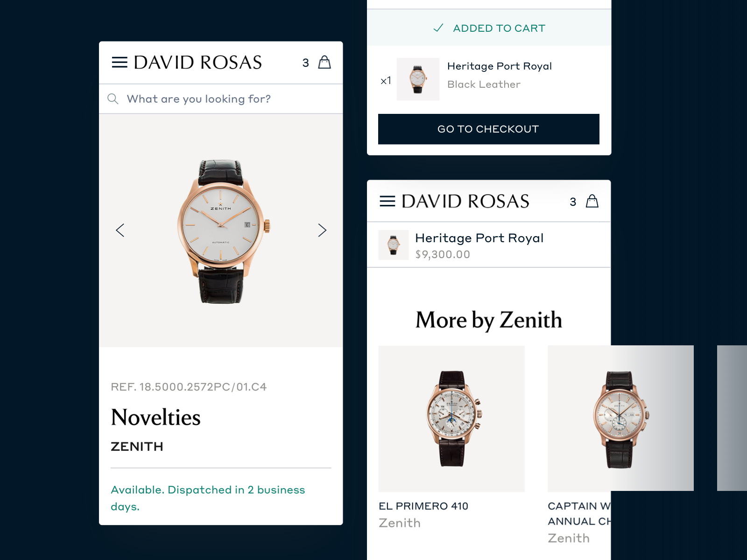Click the main Zenith watch product image
The image size is (747, 560).
[221, 231]
